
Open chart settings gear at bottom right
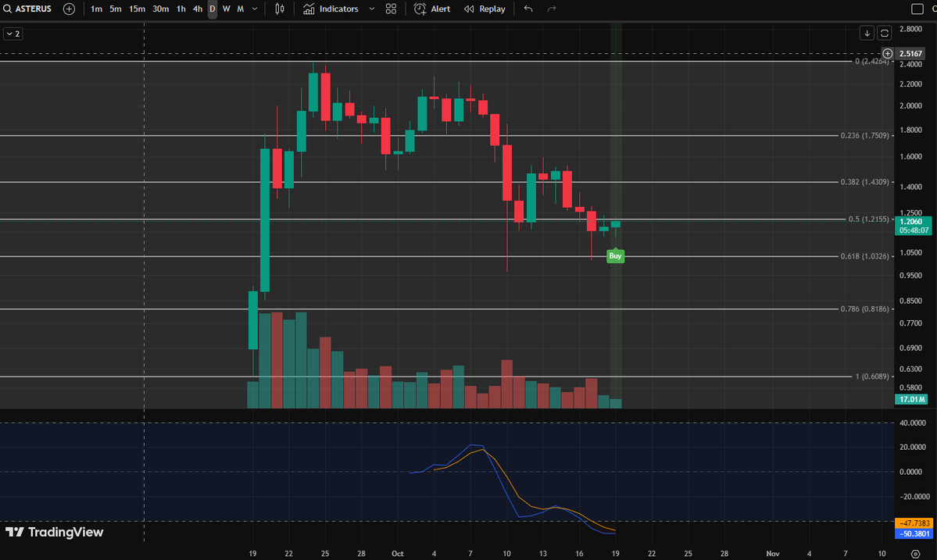coord(915,554)
